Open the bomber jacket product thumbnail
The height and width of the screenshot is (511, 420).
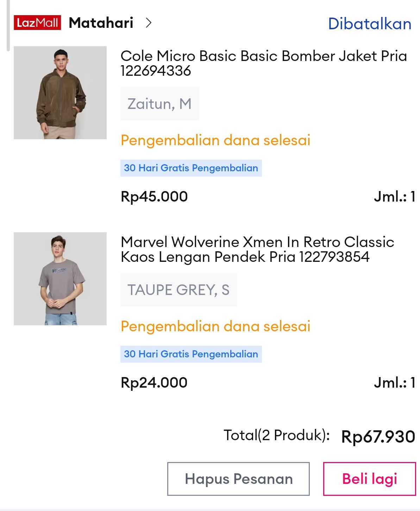coord(60,93)
